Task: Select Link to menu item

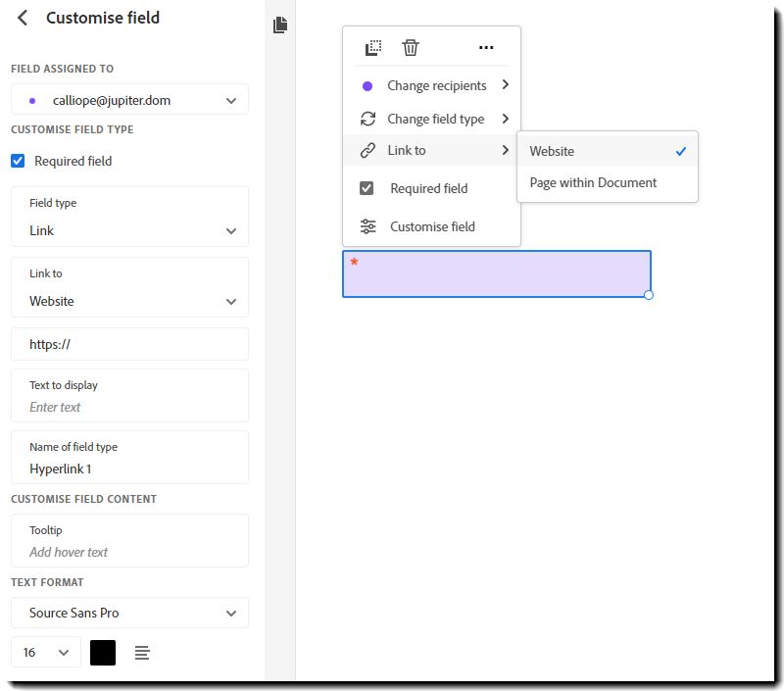Action: tap(432, 150)
